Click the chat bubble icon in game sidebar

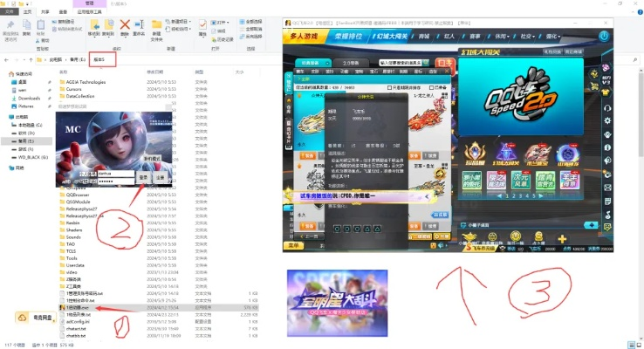click(x=607, y=227)
